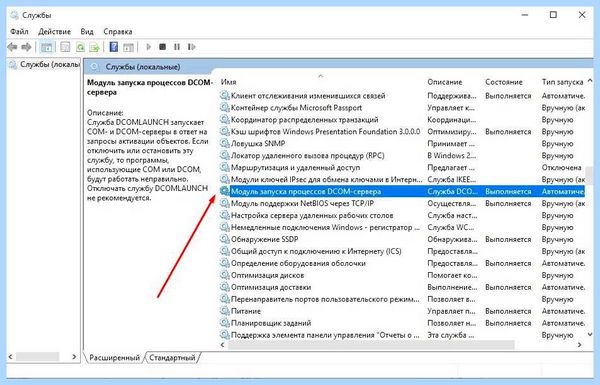Toggle the show/hide console tree icon
The width and height of the screenshot is (600, 385).
click(x=47, y=47)
